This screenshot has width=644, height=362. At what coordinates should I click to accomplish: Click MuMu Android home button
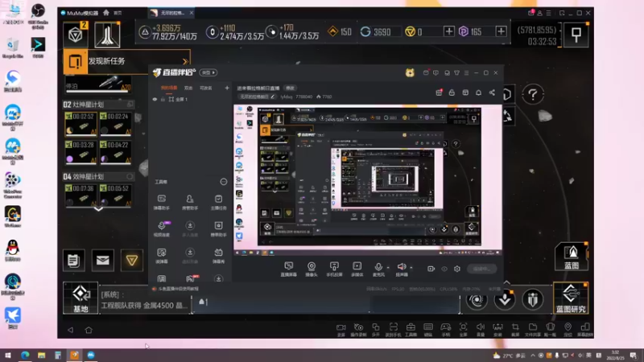[89, 330]
